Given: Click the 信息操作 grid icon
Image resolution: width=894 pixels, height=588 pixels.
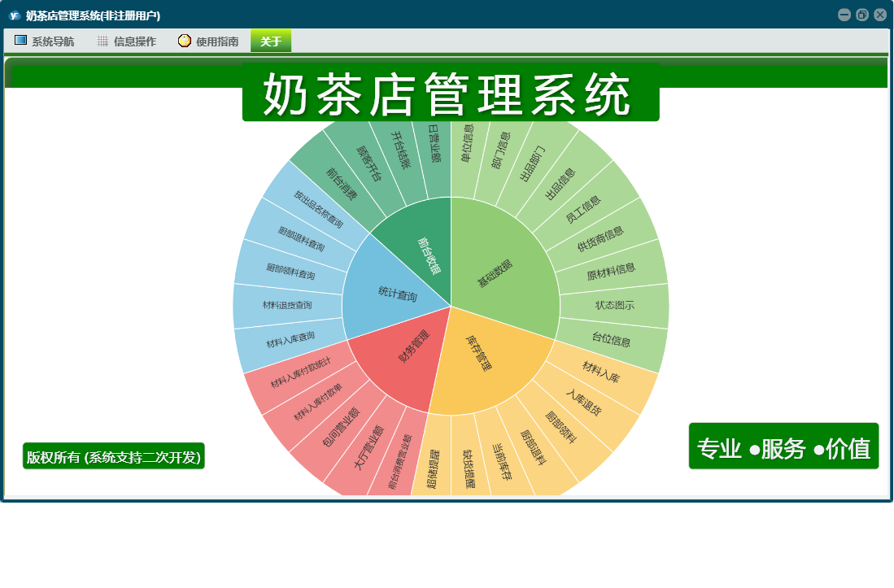Looking at the screenshot, I should point(102,41).
